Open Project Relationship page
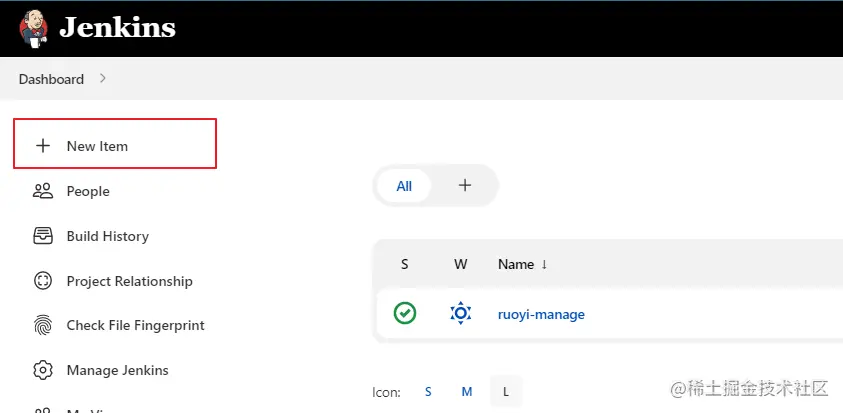This screenshot has width=843, height=413. point(130,281)
